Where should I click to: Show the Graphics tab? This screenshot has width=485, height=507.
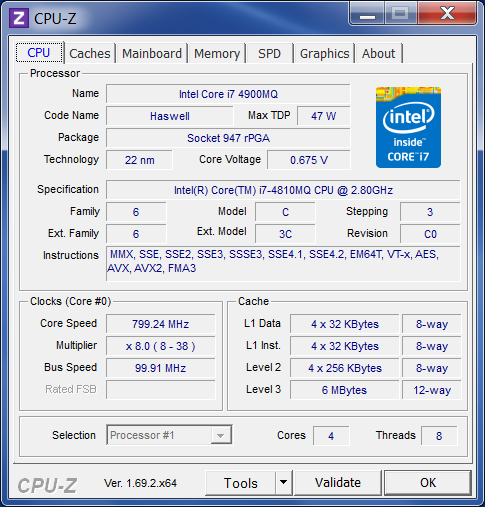coord(324,53)
